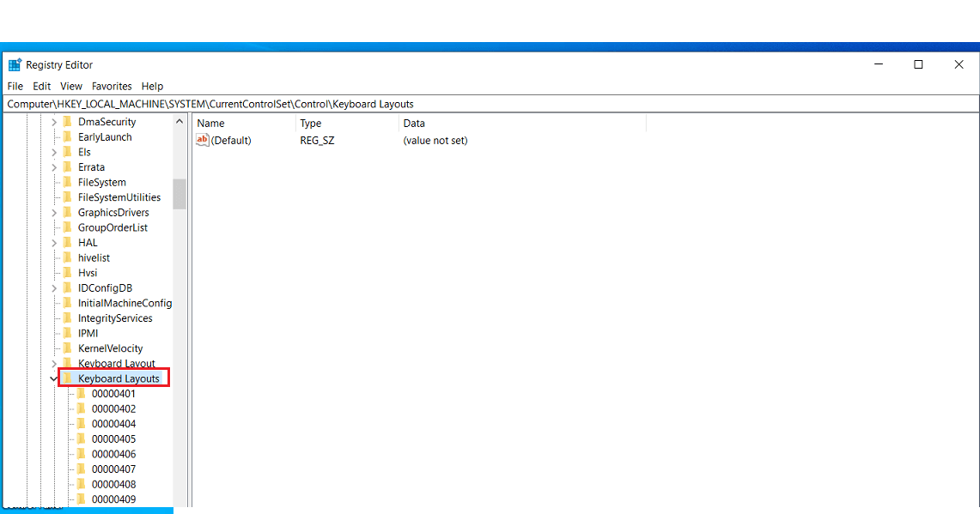
Task: Click the tree scrollbar up arrow
Action: (x=180, y=122)
